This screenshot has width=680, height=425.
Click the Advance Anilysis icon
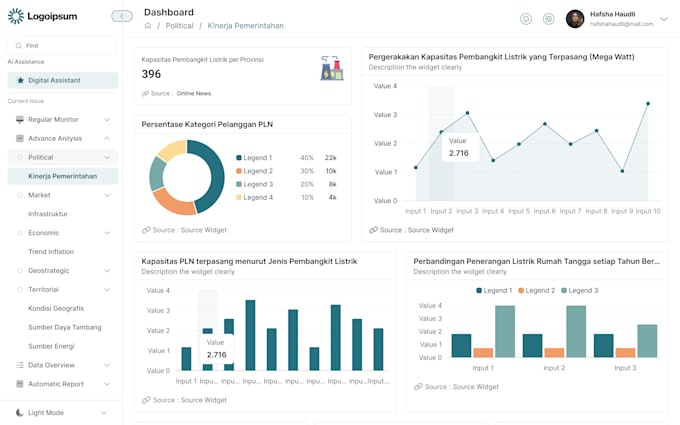coord(20,138)
